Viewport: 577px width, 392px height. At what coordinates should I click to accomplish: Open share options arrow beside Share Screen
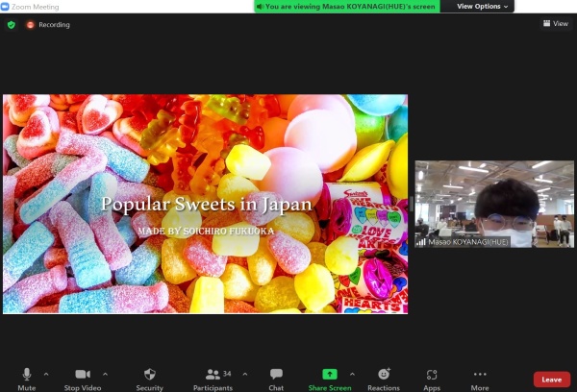[x=352, y=374]
